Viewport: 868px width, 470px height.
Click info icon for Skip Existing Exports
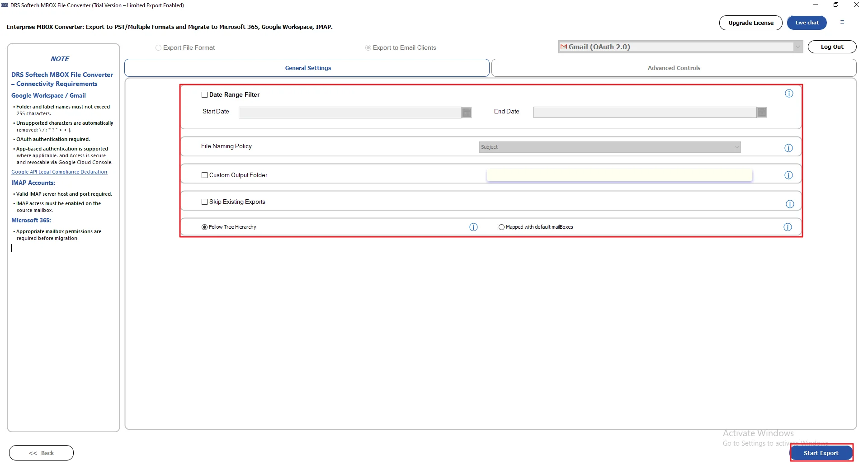tap(790, 204)
